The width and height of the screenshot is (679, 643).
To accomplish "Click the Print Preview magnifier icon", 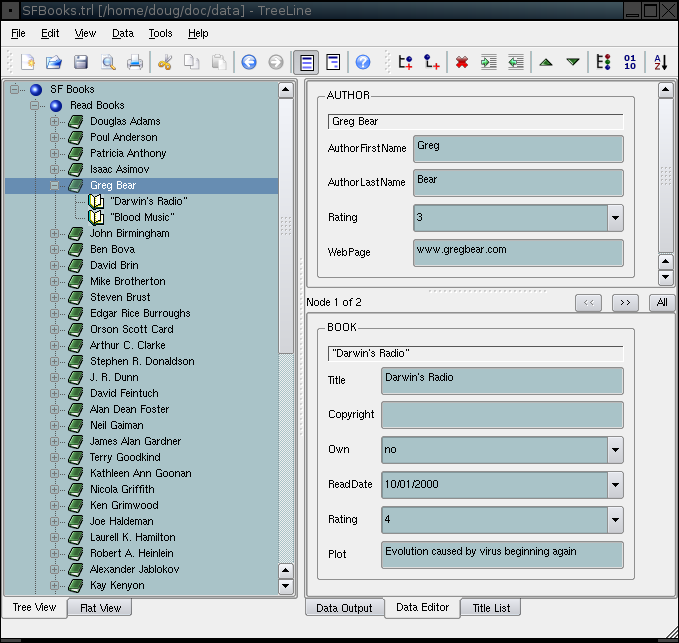I will [108, 62].
